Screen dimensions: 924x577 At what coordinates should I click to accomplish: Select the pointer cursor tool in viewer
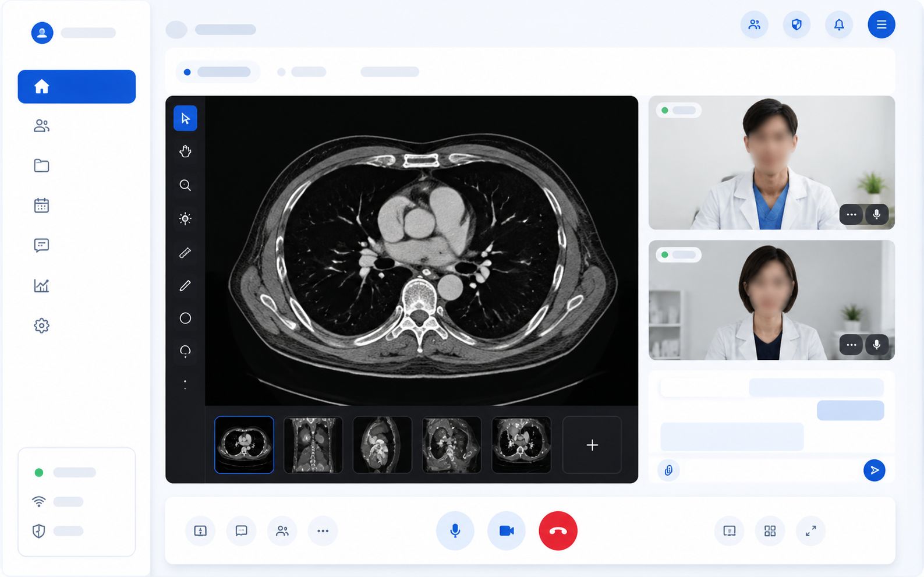click(x=185, y=119)
